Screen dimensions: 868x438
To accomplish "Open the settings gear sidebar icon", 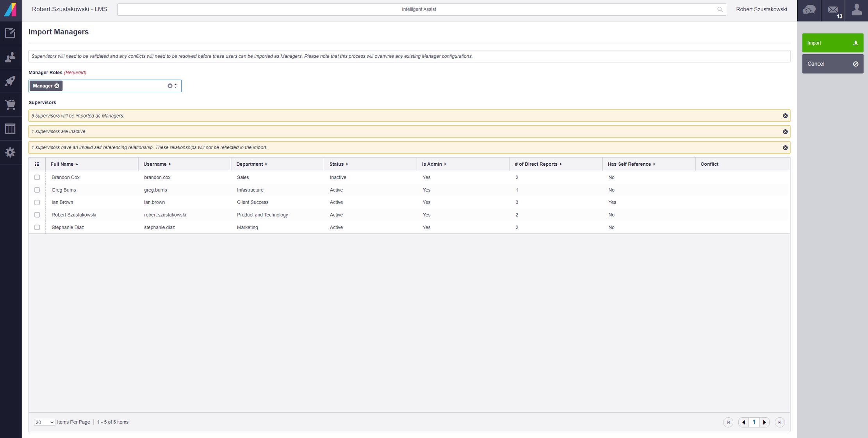I will coord(11,152).
